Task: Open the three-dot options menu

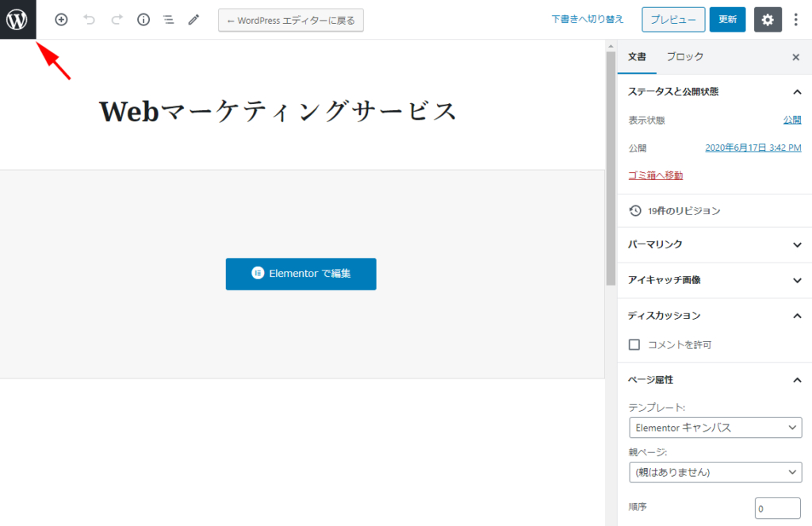Action: 795,19
